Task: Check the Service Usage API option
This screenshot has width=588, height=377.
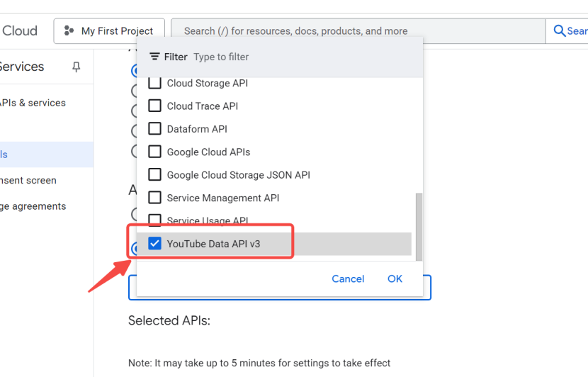Action: pyautogui.click(x=154, y=220)
